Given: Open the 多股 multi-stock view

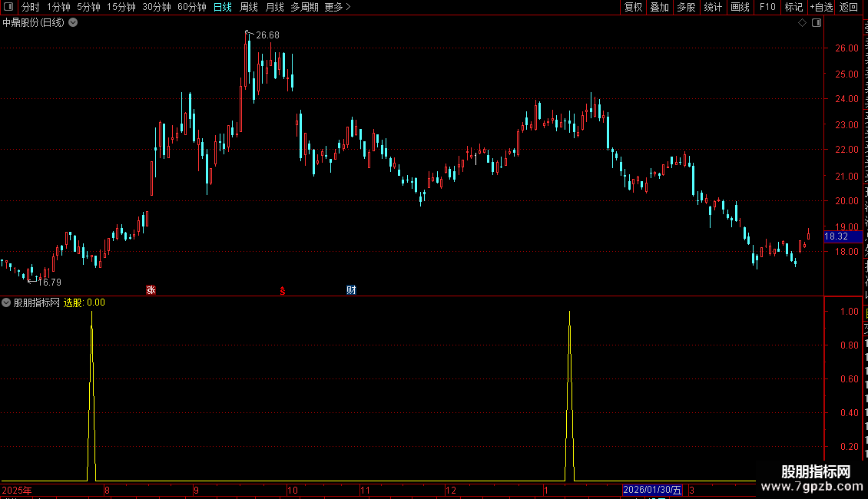Looking at the screenshot, I should [x=686, y=7].
